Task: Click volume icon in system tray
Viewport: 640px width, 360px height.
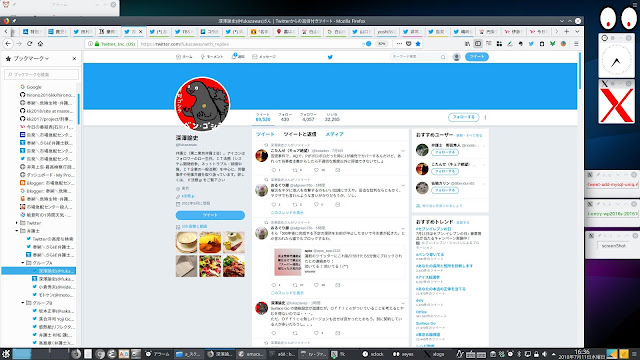Action: coord(544,354)
